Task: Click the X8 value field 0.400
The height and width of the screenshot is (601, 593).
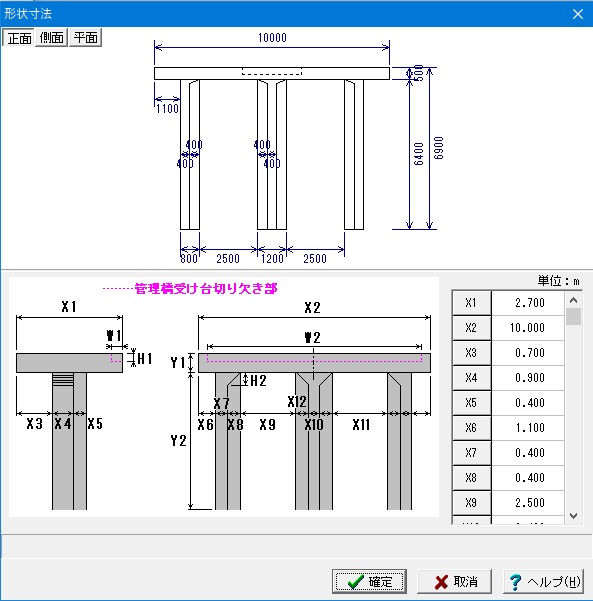Action: (x=528, y=478)
